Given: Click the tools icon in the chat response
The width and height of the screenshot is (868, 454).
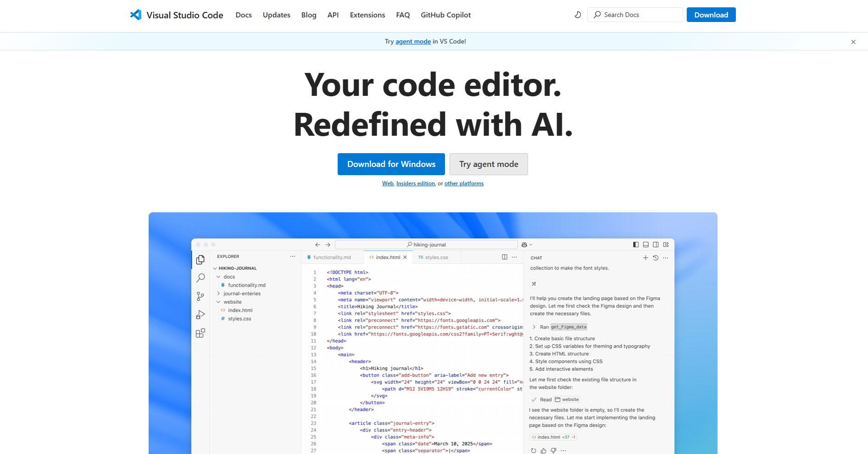Looking at the screenshot, I should tap(534, 284).
